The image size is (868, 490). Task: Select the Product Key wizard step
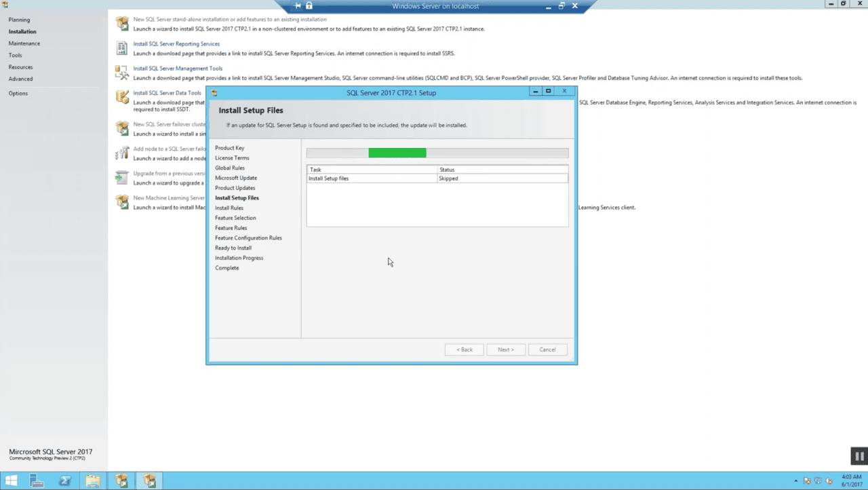pos(230,148)
